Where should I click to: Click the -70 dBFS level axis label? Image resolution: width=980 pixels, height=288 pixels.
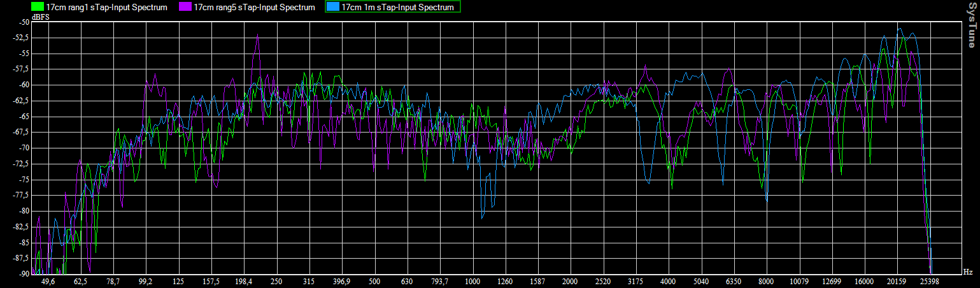click(x=24, y=148)
